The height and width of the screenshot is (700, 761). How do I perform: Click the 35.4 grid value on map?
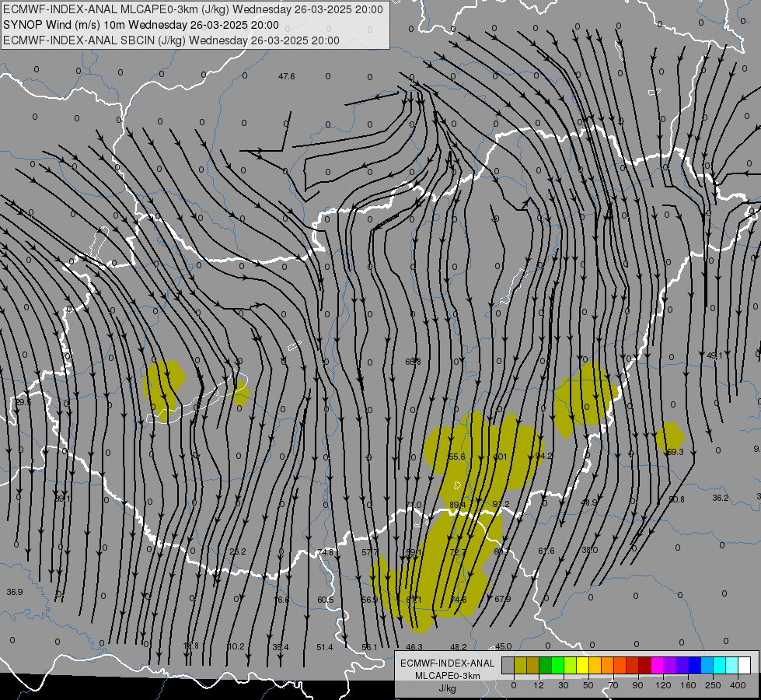point(281,647)
